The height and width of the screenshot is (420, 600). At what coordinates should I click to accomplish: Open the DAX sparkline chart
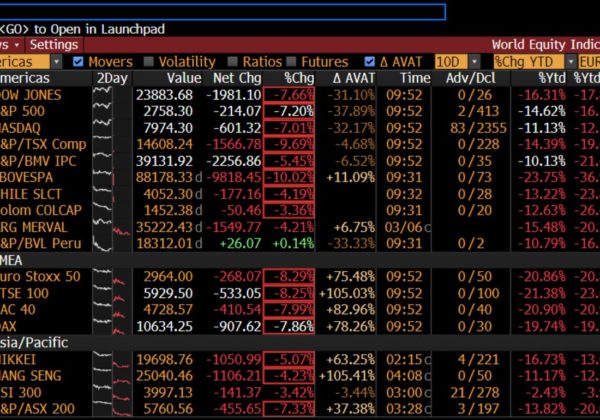112,326
